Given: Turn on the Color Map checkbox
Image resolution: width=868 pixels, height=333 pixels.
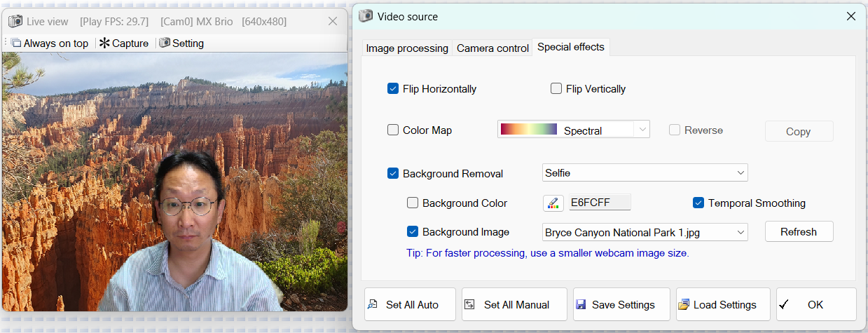Looking at the screenshot, I should point(393,130).
